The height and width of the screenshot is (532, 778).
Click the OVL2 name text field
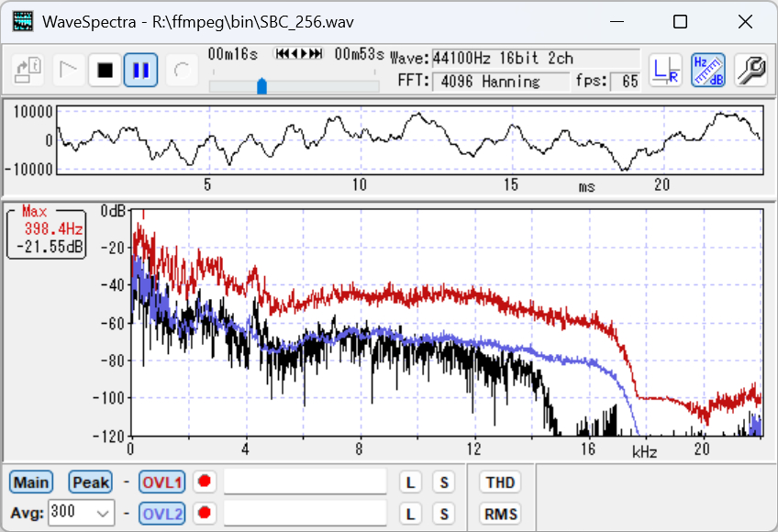tap(306, 513)
